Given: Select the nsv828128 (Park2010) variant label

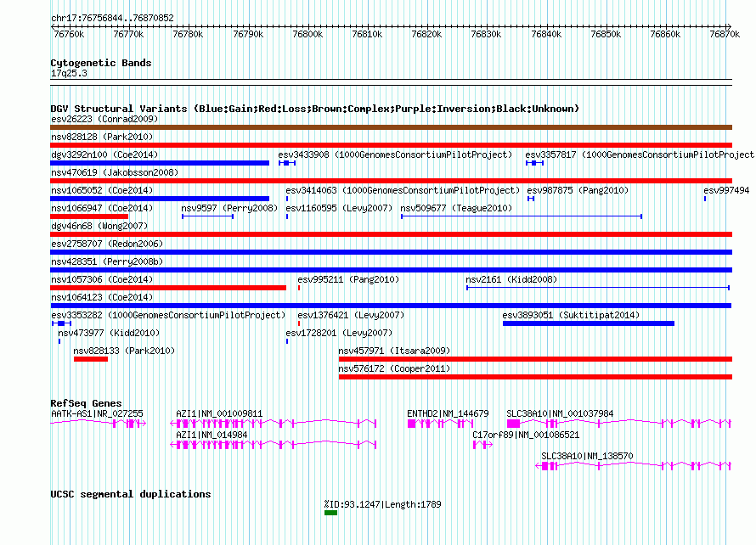Looking at the screenshot, I should [x=102, y=137].
